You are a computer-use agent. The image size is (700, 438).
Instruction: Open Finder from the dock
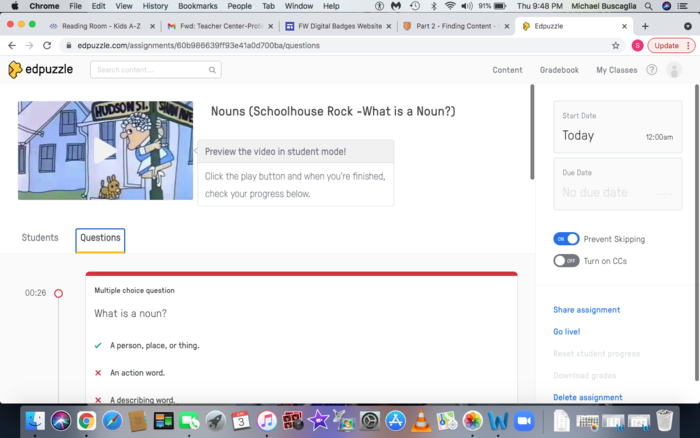35,421
